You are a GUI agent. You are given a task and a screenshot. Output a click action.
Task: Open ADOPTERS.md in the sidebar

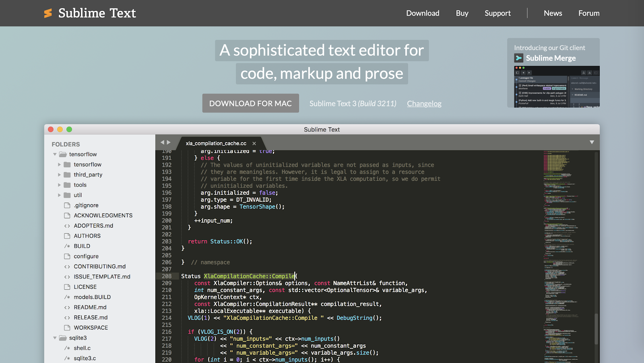(x=93, y=226)
